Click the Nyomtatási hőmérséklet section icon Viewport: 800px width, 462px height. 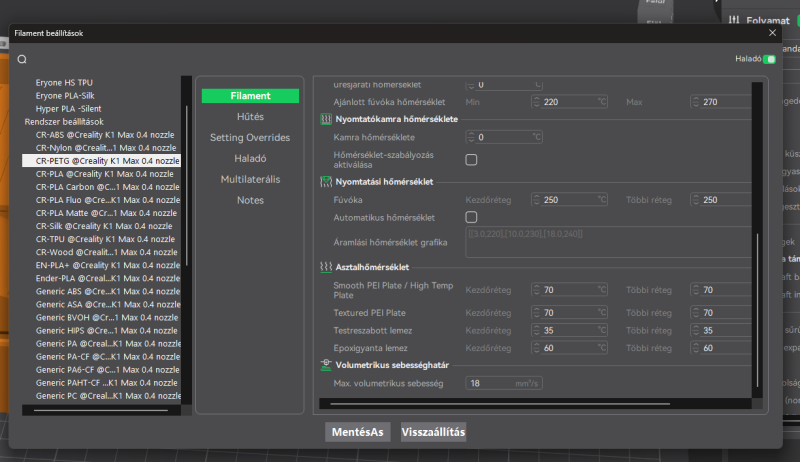coord(326,182)
